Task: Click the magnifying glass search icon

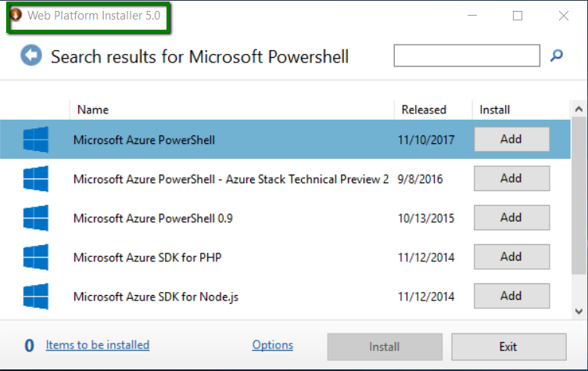Action: click(557, 56)
